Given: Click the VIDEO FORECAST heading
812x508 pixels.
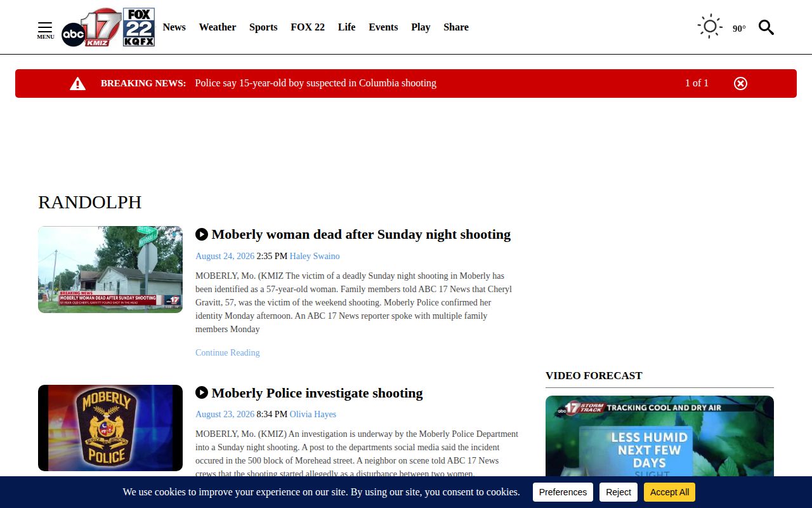Looking at the screenshot, I should pos(594,375).
